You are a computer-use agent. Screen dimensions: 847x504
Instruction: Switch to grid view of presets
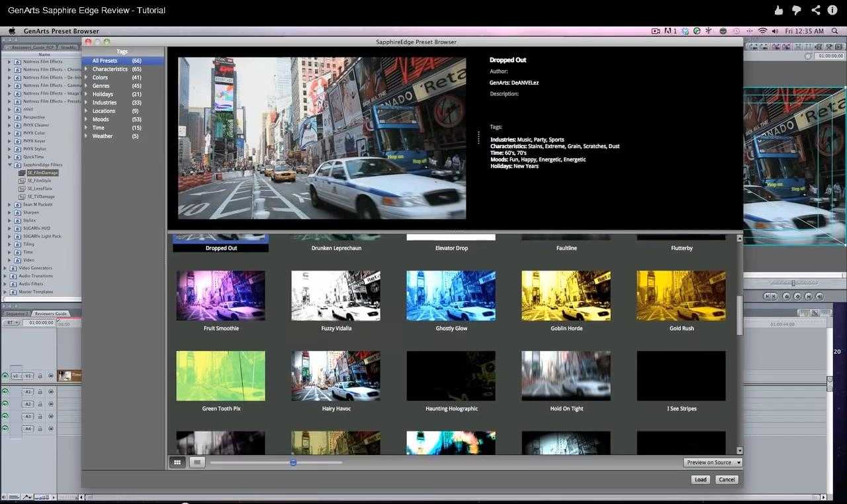pyautogui.click(x=177, y=462)
